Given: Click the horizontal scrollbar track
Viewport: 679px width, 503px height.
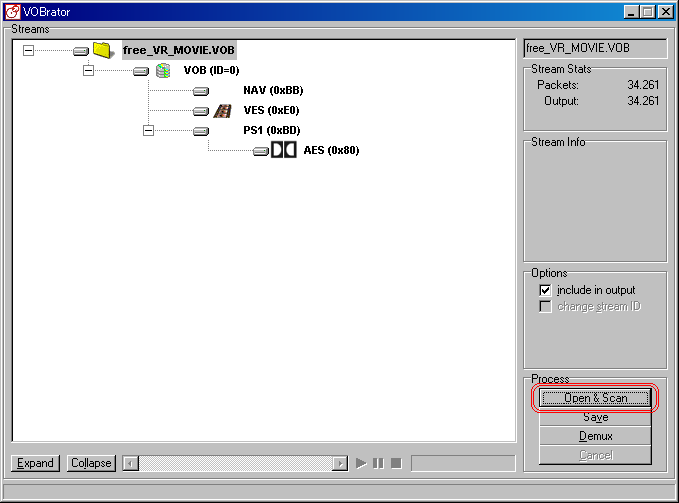Looking at the screenshot, I should coord(236,464).
